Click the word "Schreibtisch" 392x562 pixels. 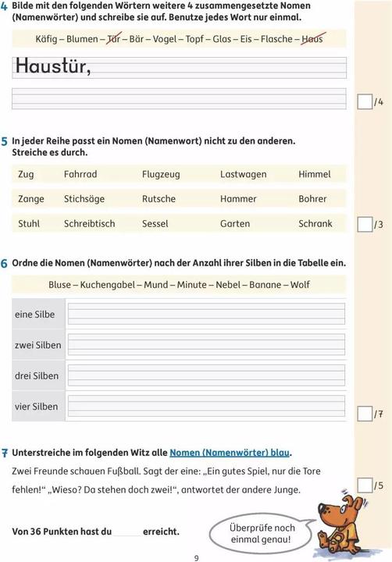click(x=90, y=224)
